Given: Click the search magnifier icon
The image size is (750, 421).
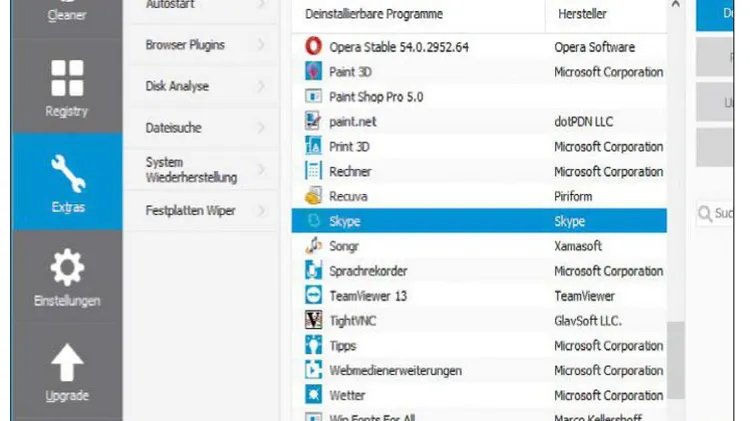Looking at the screenshot, I should tap(705, 213).
